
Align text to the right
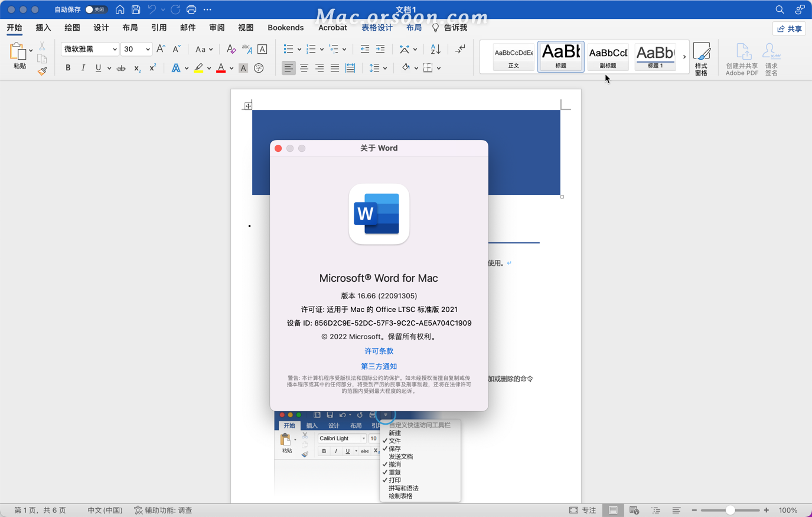click(x=319, y=68)
